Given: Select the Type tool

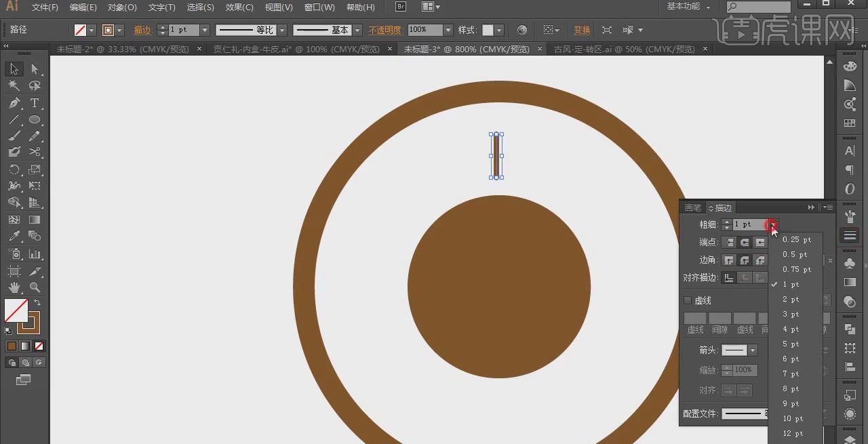Looking at the screenshot, I should point(35,103).
